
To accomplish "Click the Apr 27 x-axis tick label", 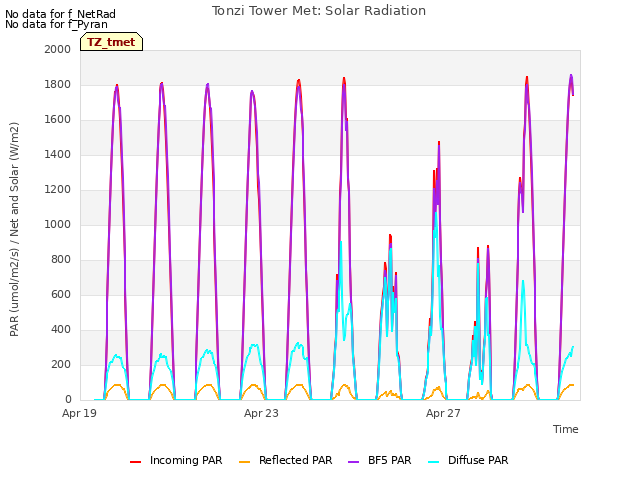I will [x=443, y=413].
